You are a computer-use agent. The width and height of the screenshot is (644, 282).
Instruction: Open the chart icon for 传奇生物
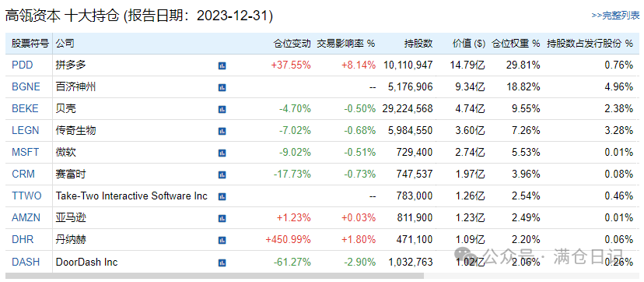(x=222, y=131)
